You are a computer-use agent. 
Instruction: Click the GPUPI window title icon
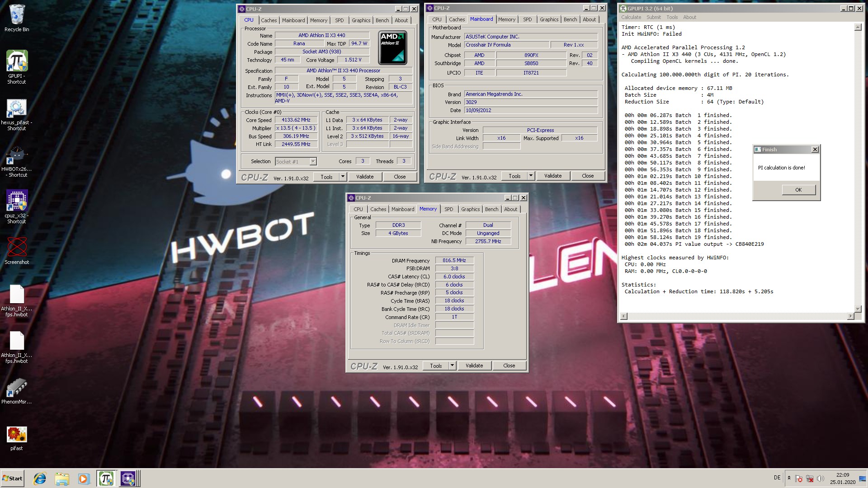623,8
